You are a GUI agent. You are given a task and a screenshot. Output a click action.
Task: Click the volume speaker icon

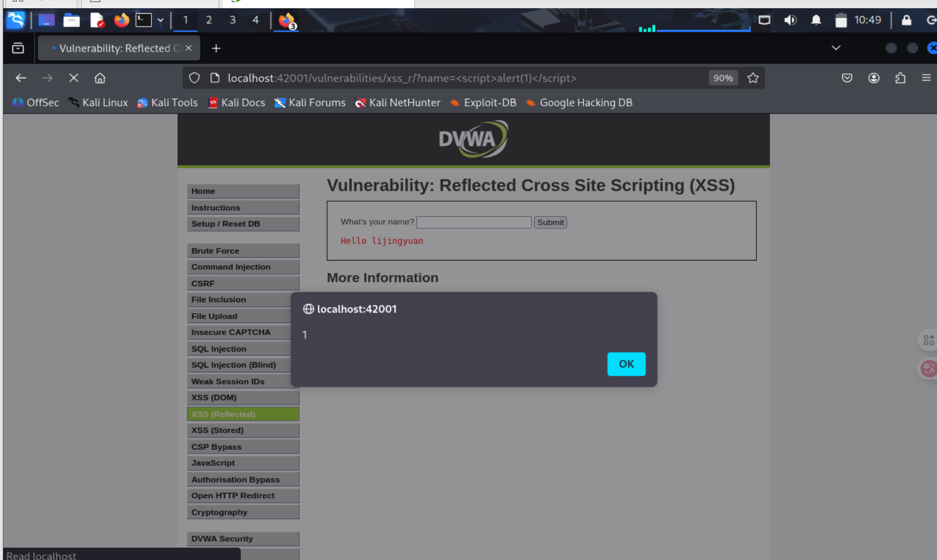[x=790, y=20]
